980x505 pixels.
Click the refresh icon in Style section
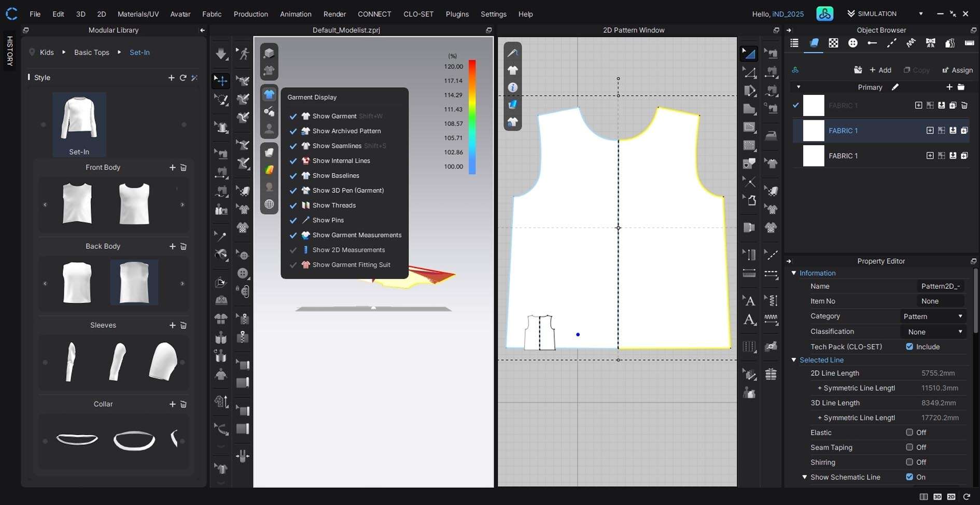(183, 77)
